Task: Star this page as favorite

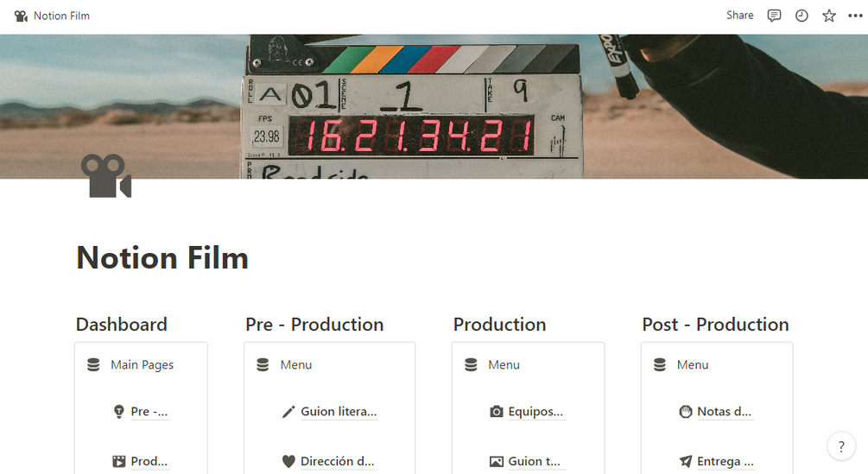Action: coord(829,16)
